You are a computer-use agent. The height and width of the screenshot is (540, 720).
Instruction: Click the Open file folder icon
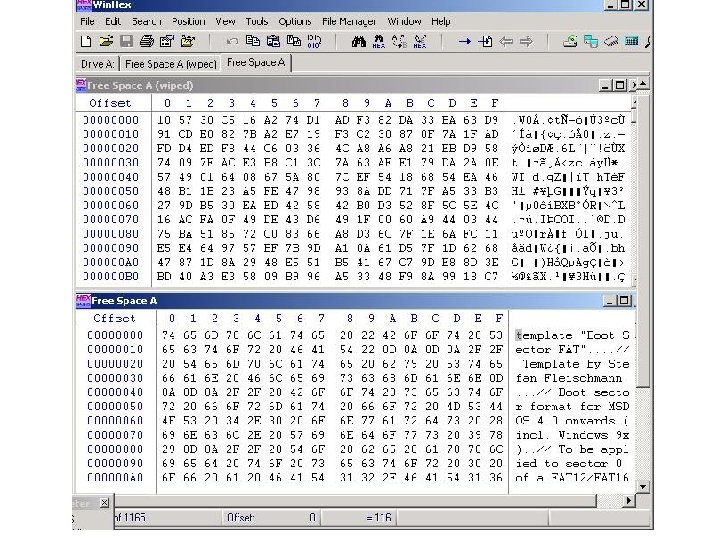click(x=106, y=41)
